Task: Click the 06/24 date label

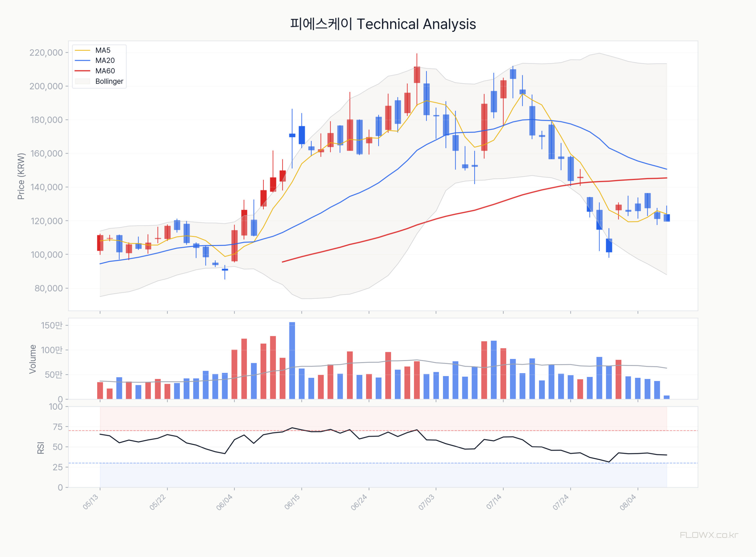Action: point(359,502)
